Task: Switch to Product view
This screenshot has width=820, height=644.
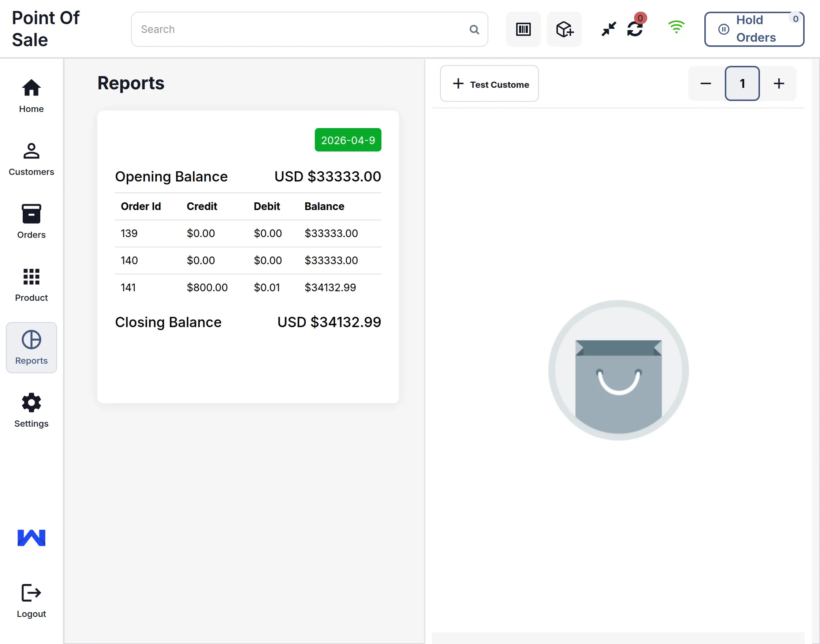Action: [x=31, y=285]
